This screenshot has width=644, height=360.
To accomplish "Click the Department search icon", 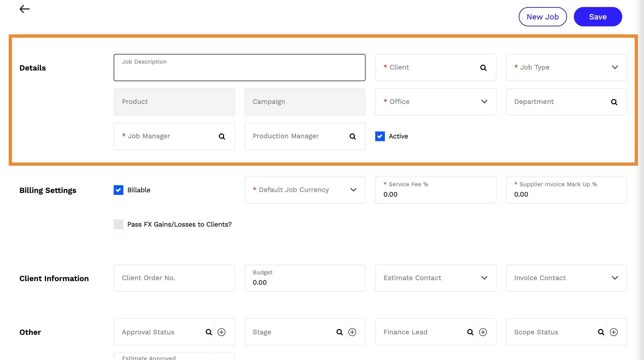I will pyautogui.click(x=614, y=102).
